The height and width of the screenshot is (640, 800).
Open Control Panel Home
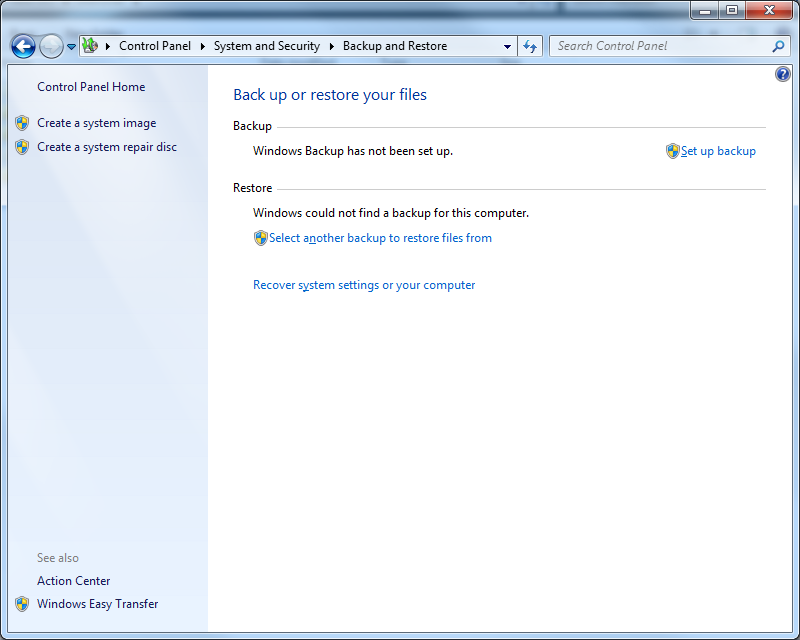click(x=91, y=87)
